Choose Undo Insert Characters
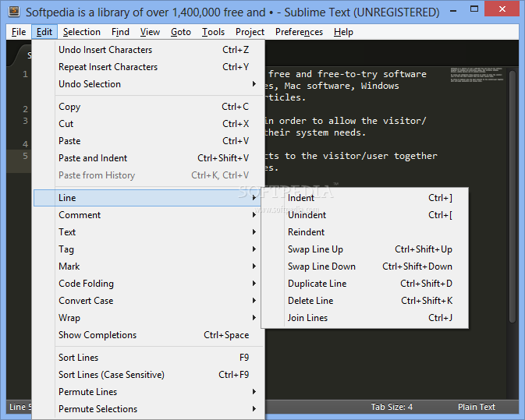Screen dimensions: 525x420 pos(149,50)
